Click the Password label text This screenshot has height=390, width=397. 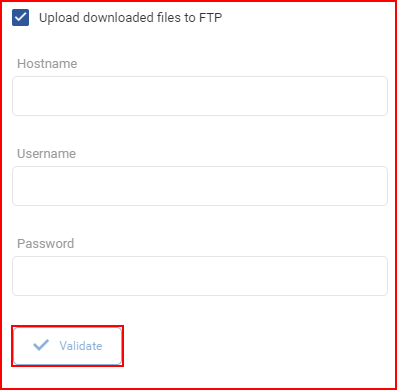click(x=45, y=243)
